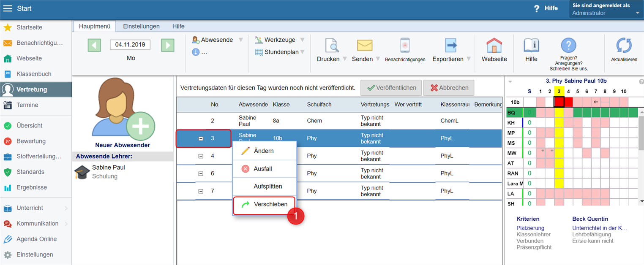Click the red period 3 cell in row 10b

559,102
